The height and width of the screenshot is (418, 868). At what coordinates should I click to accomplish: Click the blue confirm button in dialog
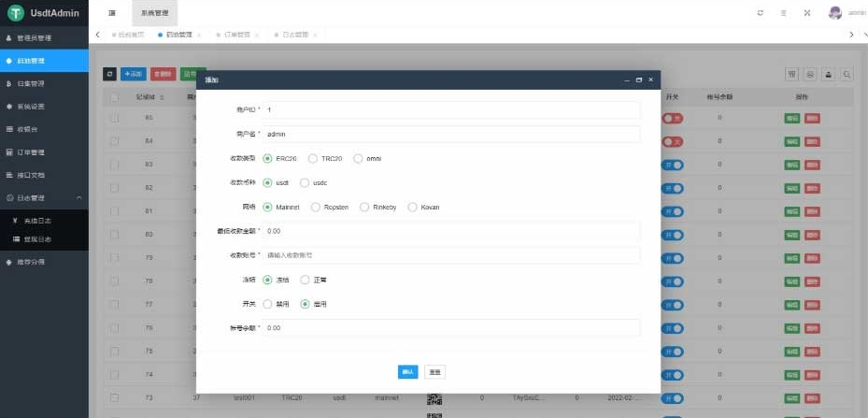tap(408, 372)
